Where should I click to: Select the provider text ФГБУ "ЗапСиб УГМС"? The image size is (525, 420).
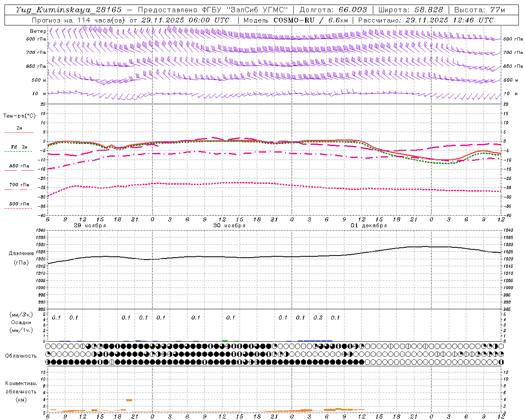point(246,10)
